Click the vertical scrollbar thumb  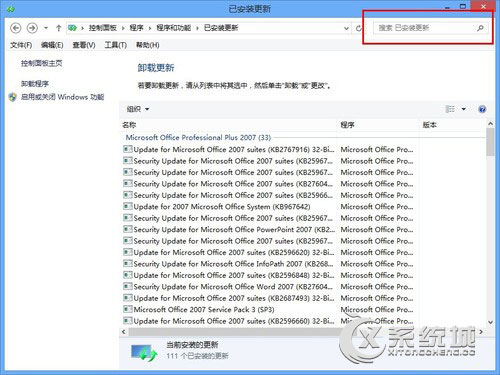click(x=490, y=142)
